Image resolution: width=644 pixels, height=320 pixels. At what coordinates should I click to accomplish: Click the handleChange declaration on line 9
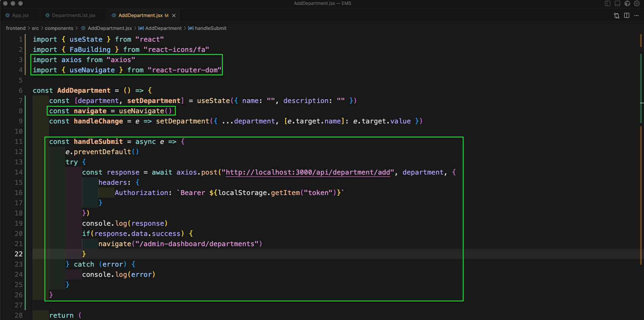tap(98, 121)
